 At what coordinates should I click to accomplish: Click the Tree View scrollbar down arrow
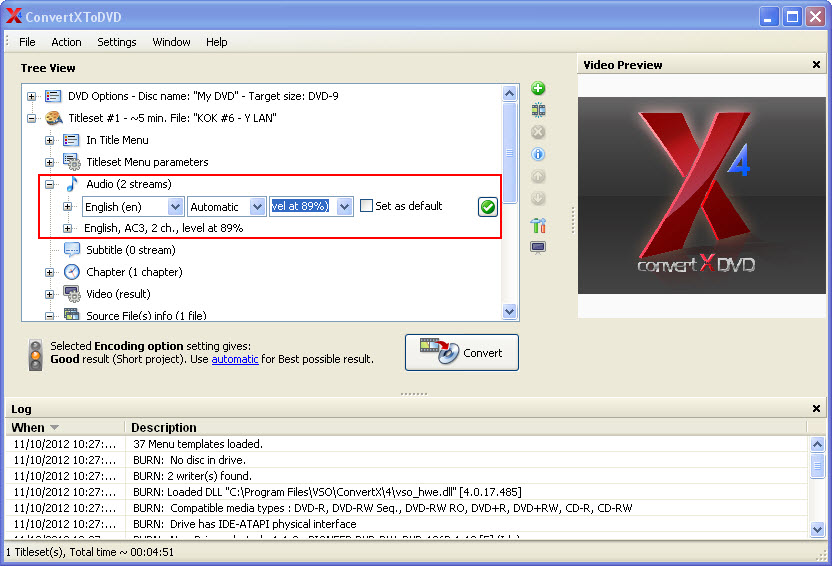[x=509, y=311]
